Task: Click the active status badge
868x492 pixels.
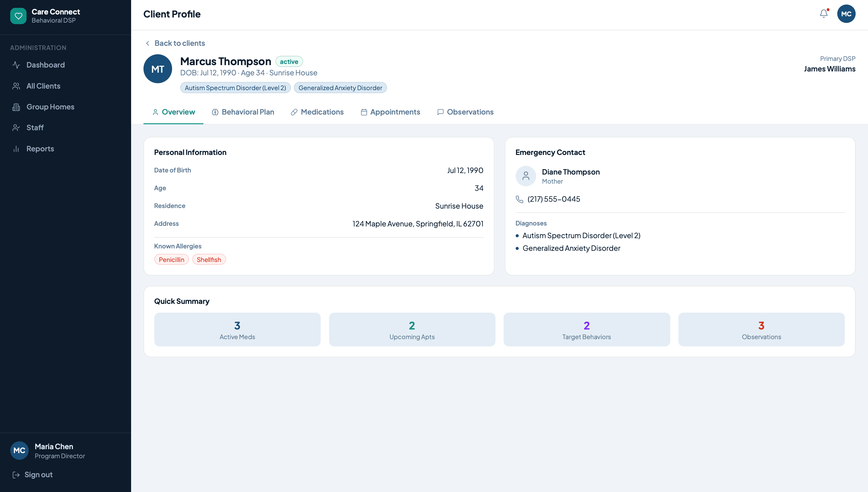Action: (289, 61)
